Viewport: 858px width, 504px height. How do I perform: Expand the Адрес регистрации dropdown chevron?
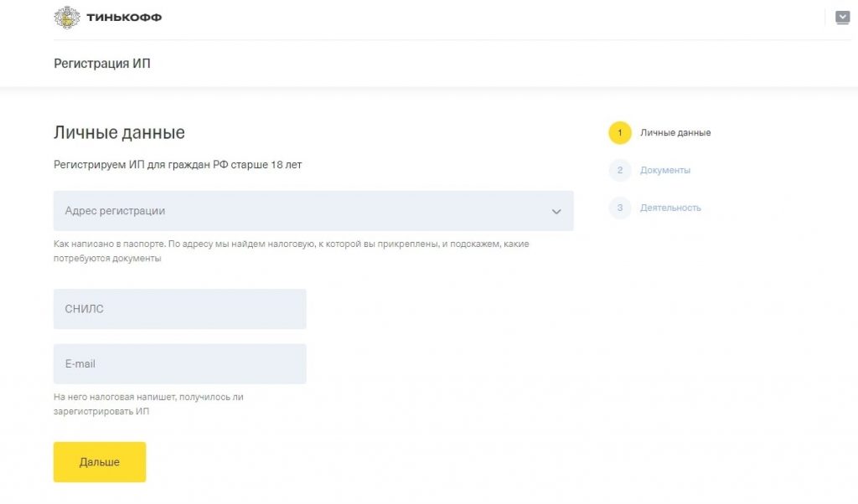[x=556, y=212]
